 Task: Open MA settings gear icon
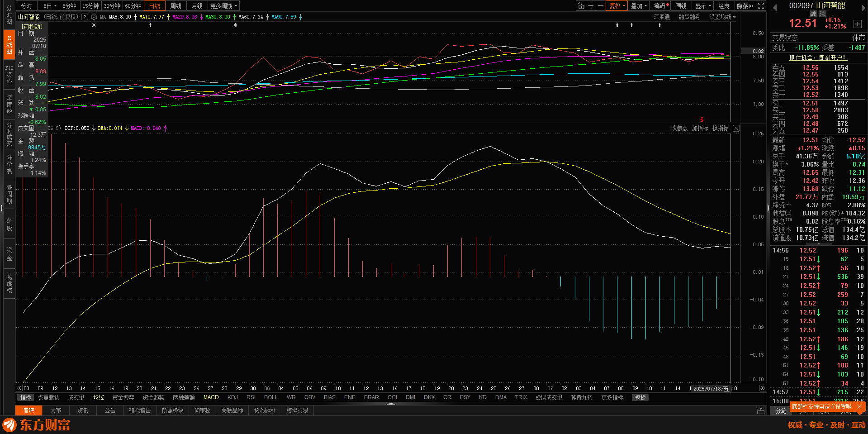(94, 17)
